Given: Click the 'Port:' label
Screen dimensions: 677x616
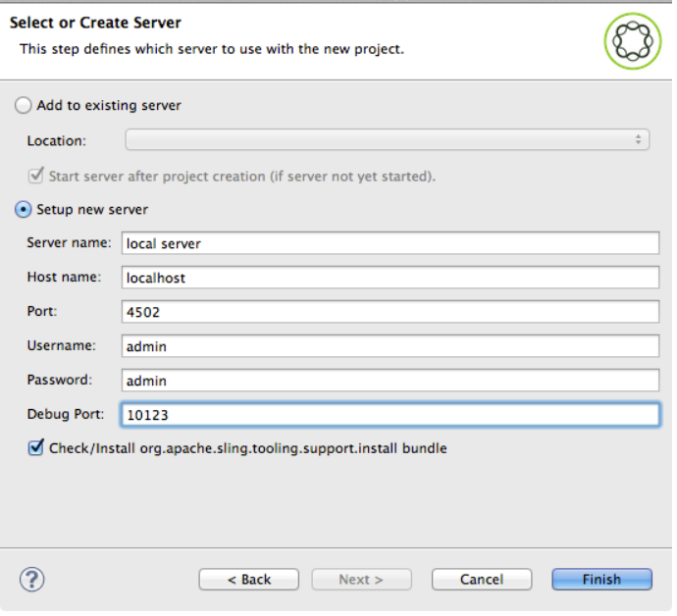Looking at the screenshot, I should [x=42, y=312].
